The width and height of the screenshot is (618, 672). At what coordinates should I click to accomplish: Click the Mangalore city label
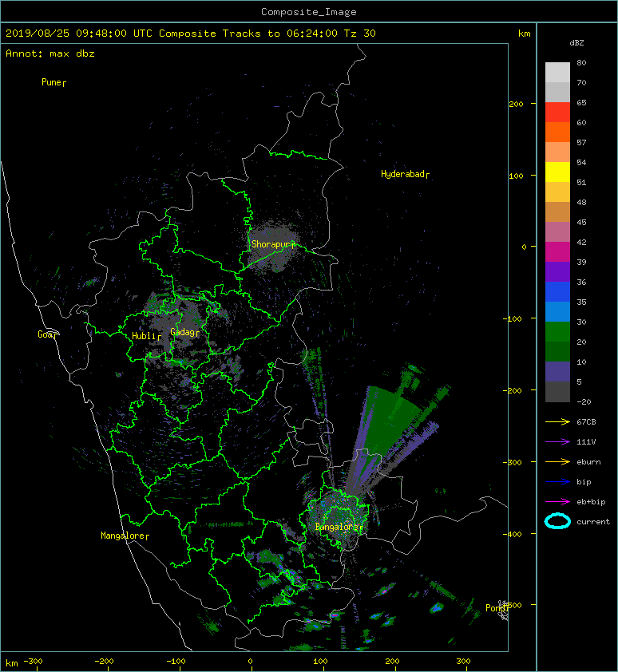[x=125, y=536]
